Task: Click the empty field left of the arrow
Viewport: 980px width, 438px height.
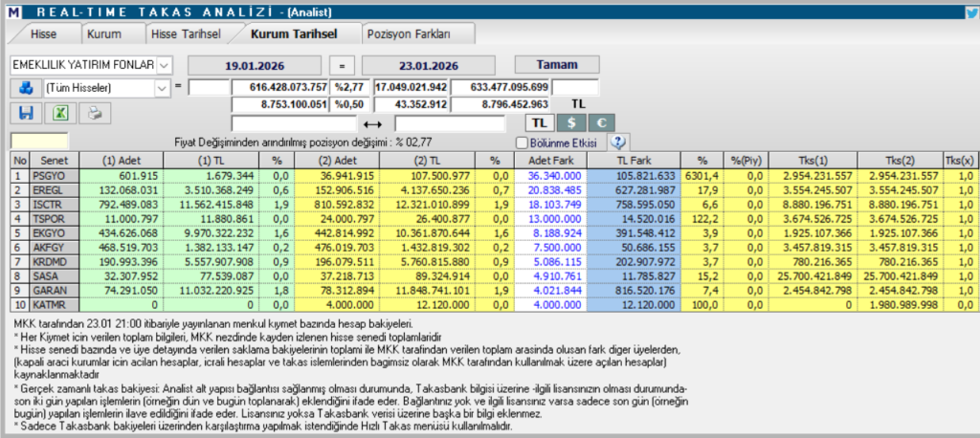Action: pos(294,123)
